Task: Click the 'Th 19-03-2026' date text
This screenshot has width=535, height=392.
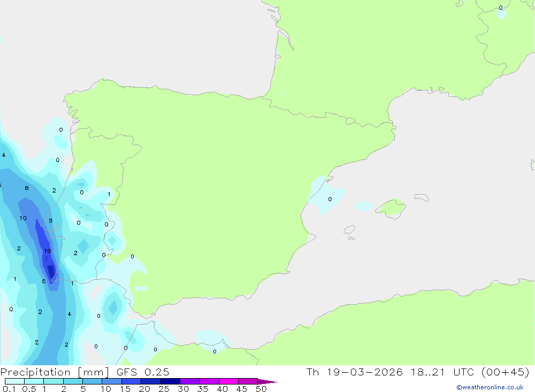Action: pyautogui.click(x=354, y=372)
